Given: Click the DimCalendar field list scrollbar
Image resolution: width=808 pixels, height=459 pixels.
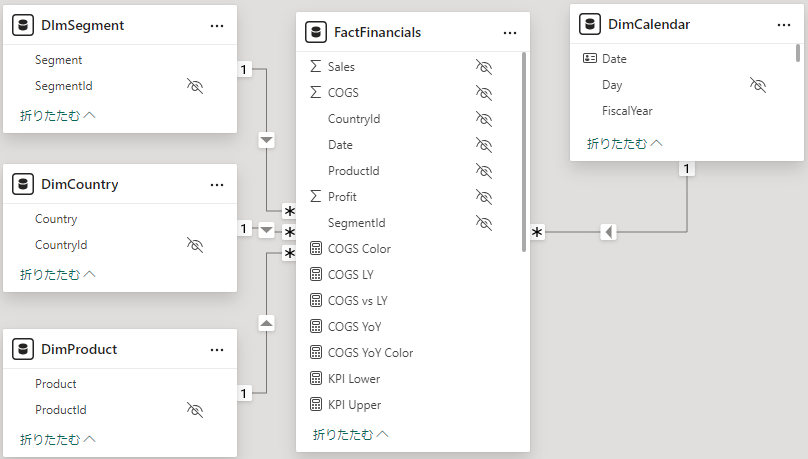Looking at the screenshot, I should tap(798, 53).
